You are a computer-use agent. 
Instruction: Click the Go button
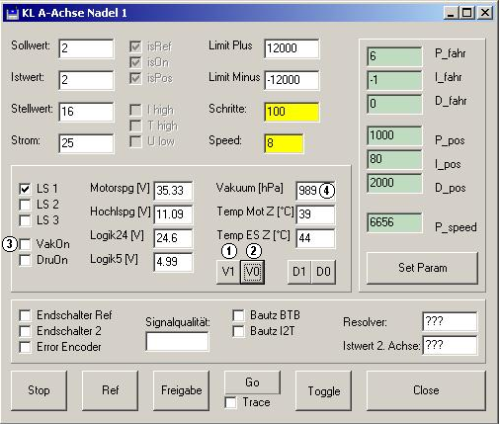[x=252, y=382]
